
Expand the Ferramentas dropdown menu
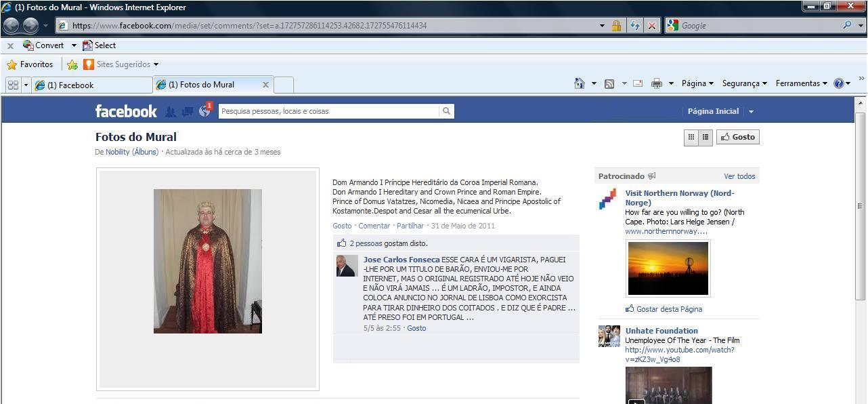click(x=801, y=83)
